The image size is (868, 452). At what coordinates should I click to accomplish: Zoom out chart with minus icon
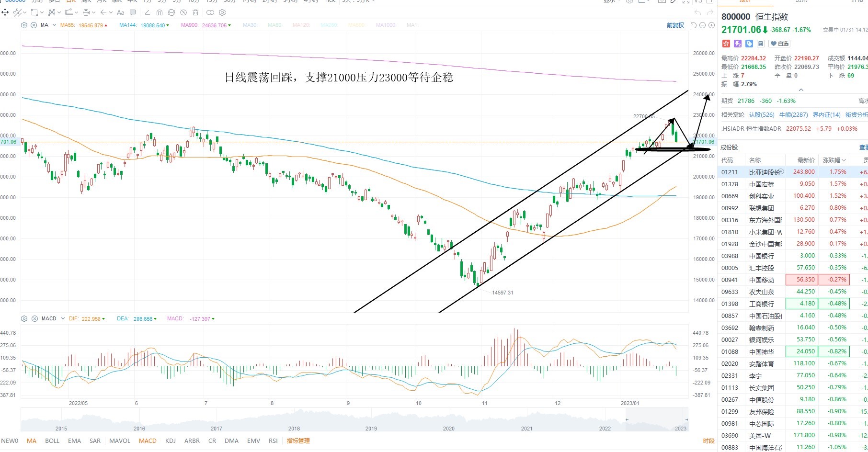tap(702, 25)
